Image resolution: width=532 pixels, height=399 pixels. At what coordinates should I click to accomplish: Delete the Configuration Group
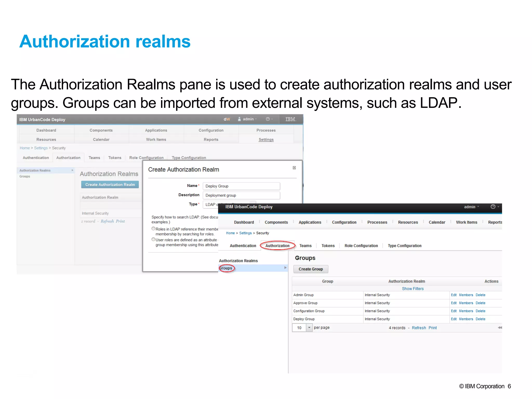pyautogui.click(x=480, y=311)
